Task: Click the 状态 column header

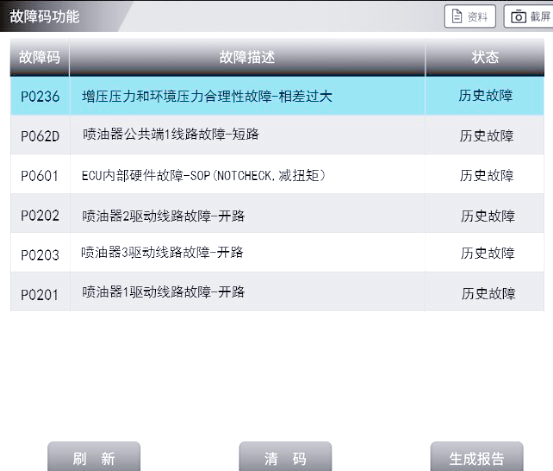Action: pos(485,57)
